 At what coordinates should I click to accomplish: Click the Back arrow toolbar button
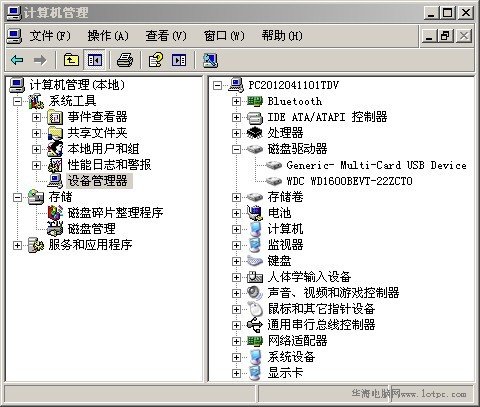coord(17,60)
